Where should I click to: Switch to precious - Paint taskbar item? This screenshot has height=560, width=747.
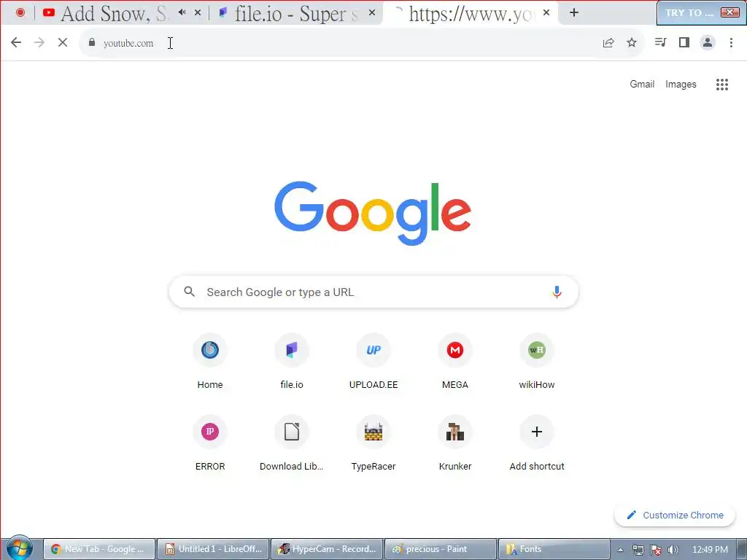point(441,549)
